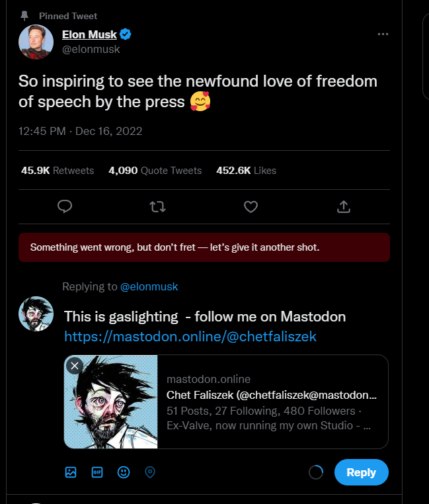The image size is (429, 504).
Task: Click the @elonmusk mention in Replying to
Action: (149, 287)
